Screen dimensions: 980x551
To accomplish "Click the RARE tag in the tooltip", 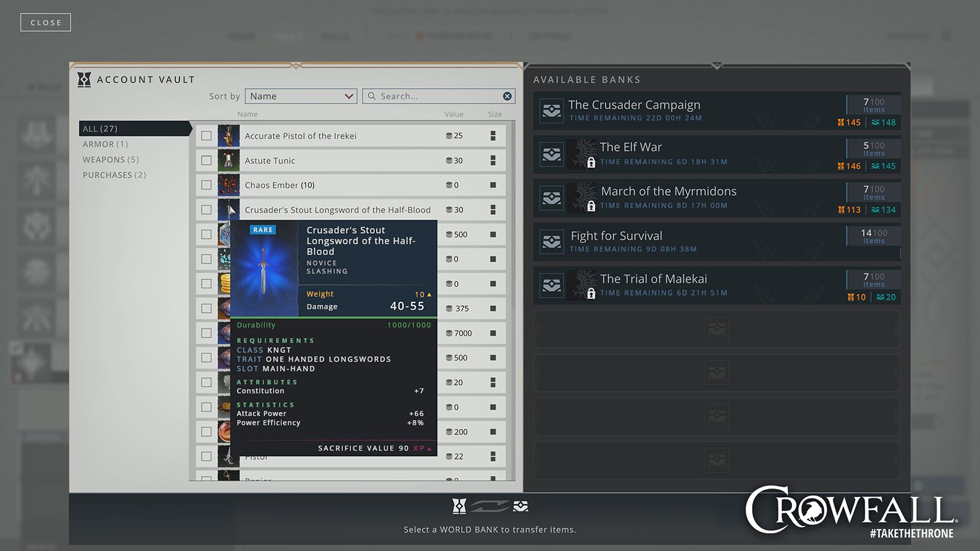I will tap(263, 230).
